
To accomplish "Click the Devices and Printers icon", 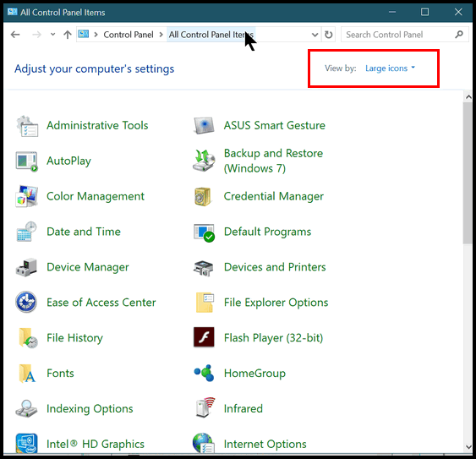I will click(x=204, y=268).
